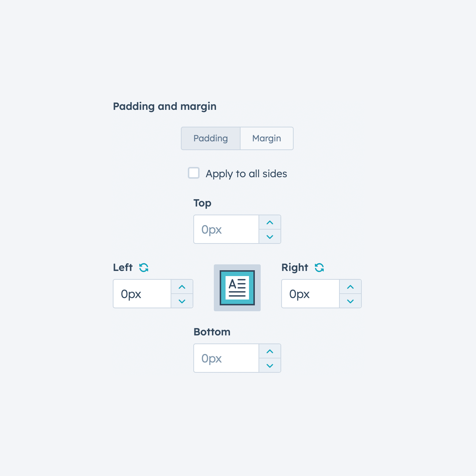This screenshot has width=476, height=476.
Task: Focus the Bottom padding input field
Action: [x=226, y=358]
